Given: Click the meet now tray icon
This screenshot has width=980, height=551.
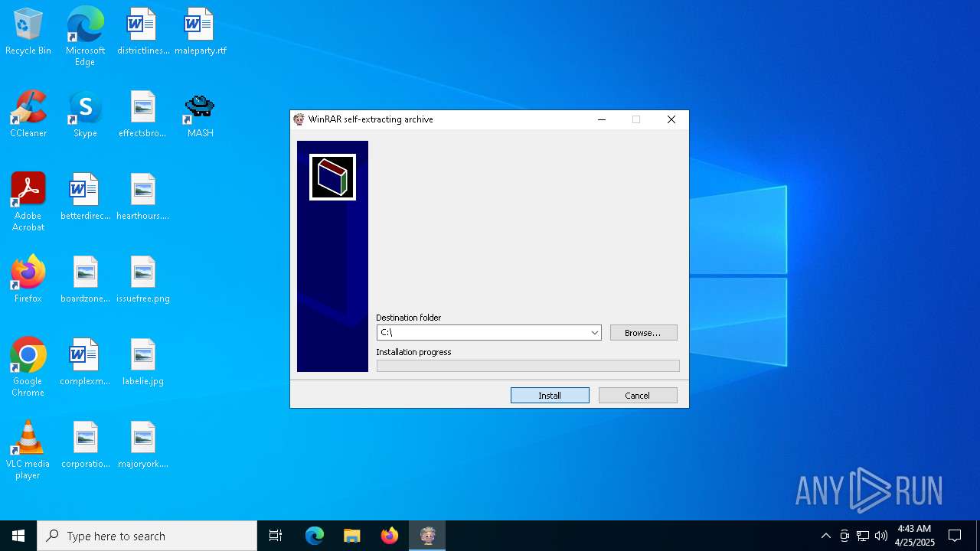Looking at the screenshot, I should tap(844, 536).
